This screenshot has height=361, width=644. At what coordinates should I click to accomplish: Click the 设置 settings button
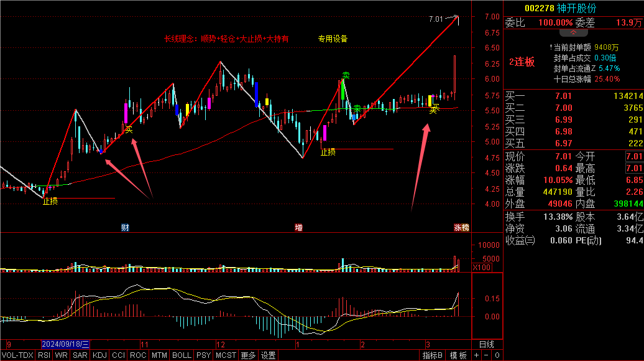[x=268, y=355]
